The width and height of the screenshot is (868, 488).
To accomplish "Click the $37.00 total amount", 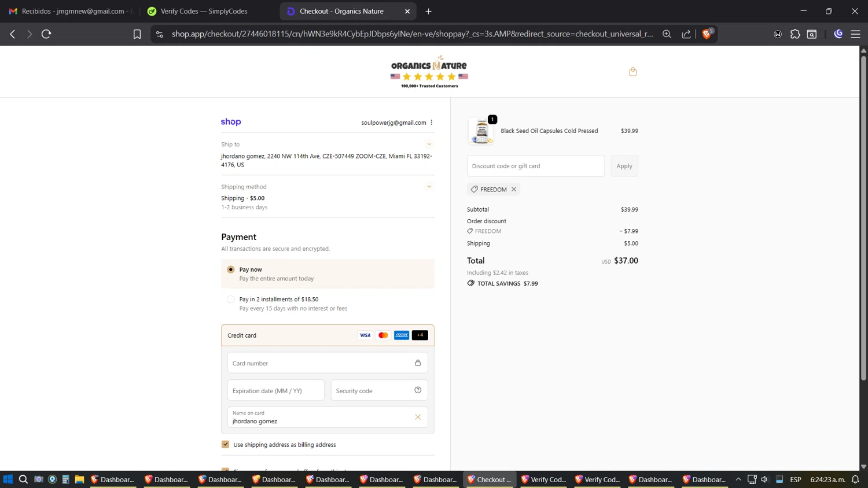I will pos(626,261).
